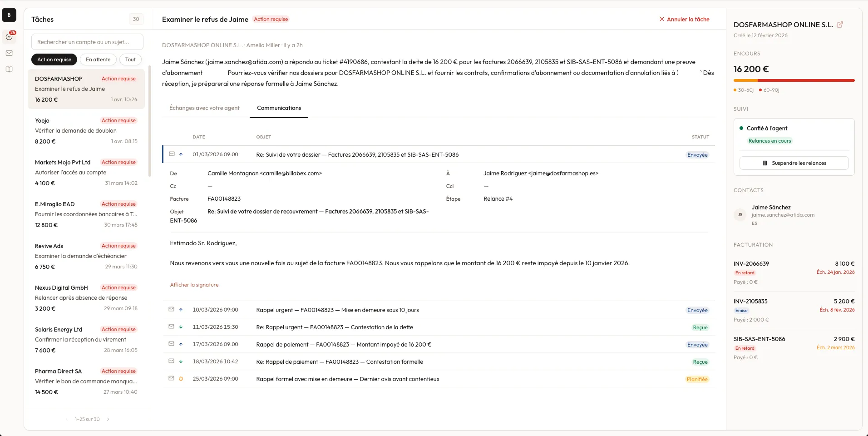Expand Rappel de paiement — Montant impayé email
The image size is (868, 436).
tap(439, 344)
